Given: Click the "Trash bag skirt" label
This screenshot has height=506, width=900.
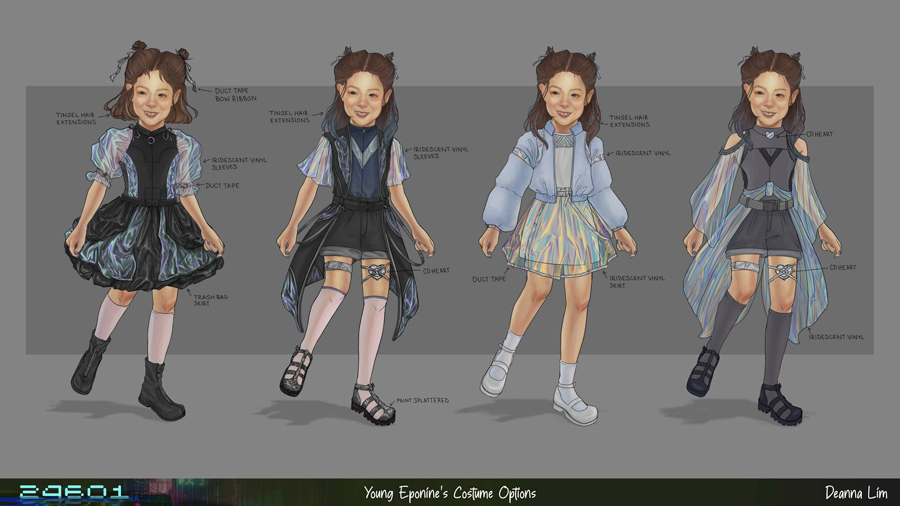Looking at the screenshot, I should 206,297.
